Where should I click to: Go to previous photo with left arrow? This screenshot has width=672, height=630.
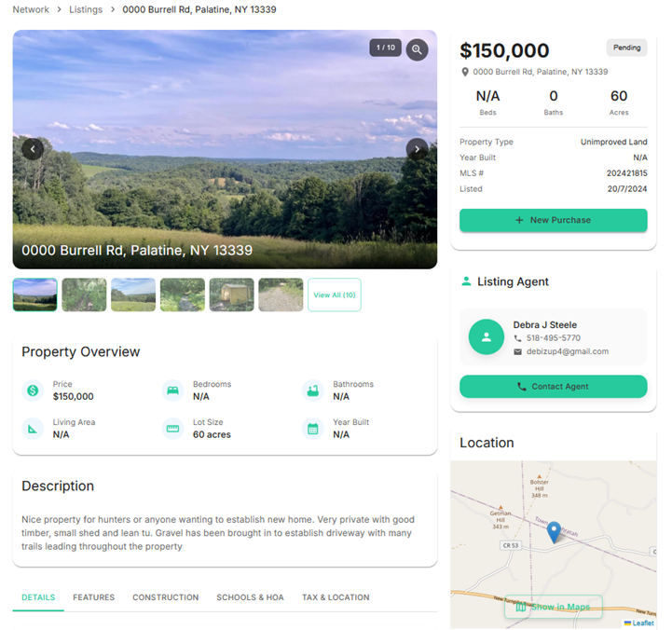[x=33, y=148]
